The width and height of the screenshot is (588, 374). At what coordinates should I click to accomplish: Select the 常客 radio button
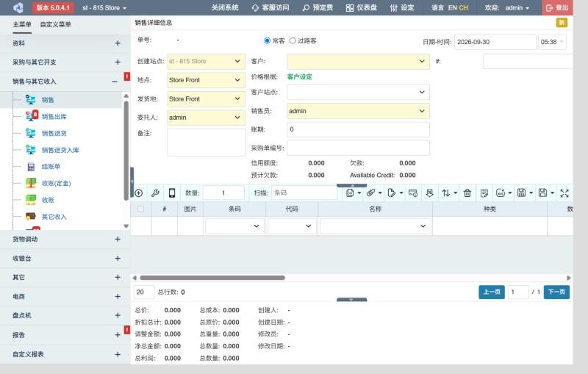click(x=267, y=40)
